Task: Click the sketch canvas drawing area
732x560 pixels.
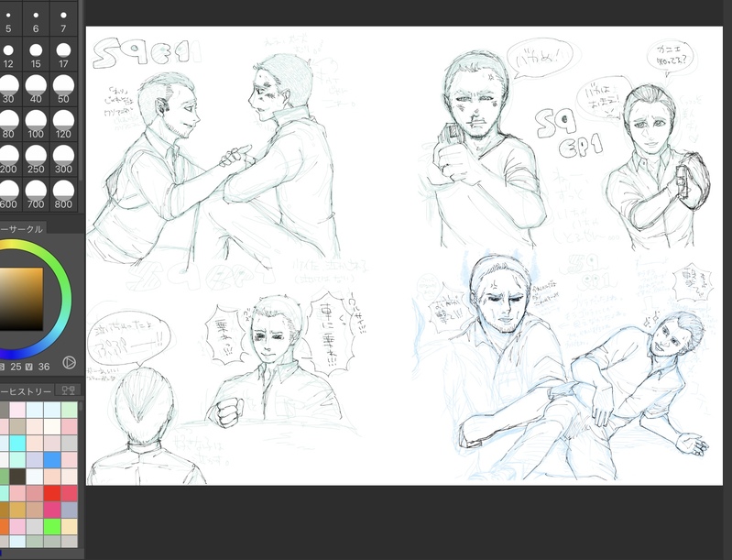Action: coord(404,256)
